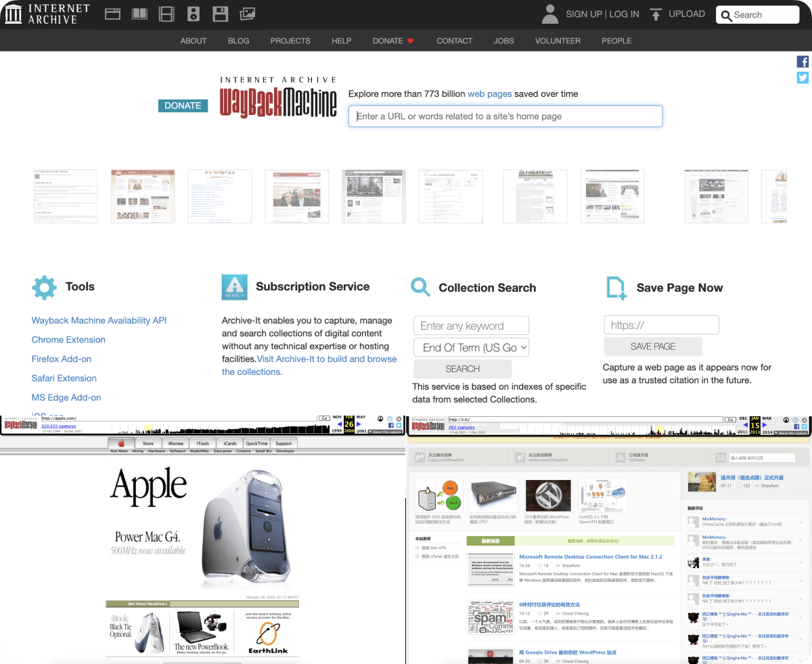The height and width of the screenshot is (664, 812).
Task: Open the Audio speaker icon
Action: tap(193, 14)
